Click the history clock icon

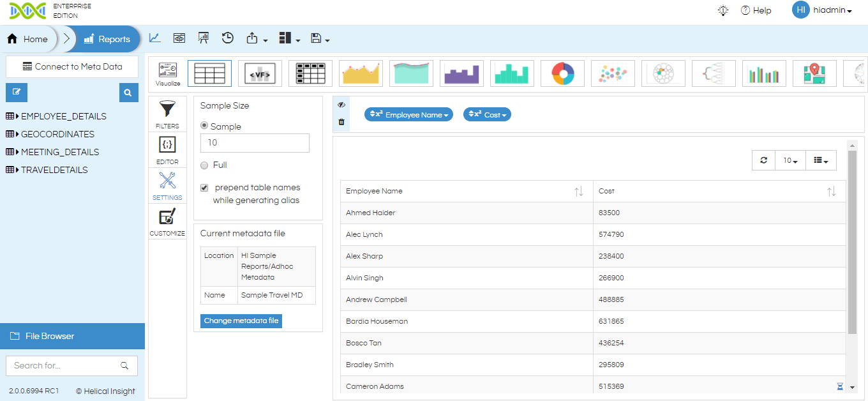point(228,38)
